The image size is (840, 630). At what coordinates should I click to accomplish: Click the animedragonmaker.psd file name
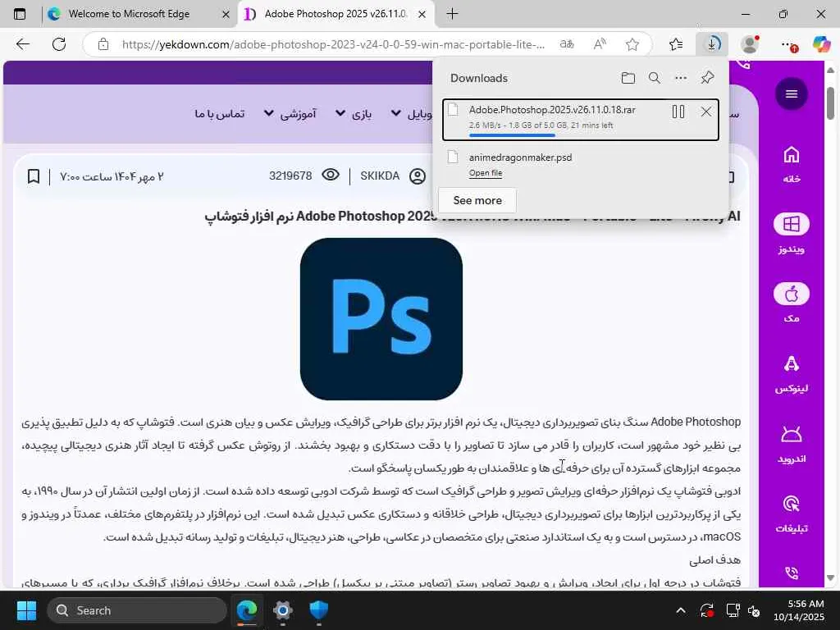(x=520, y=157)
